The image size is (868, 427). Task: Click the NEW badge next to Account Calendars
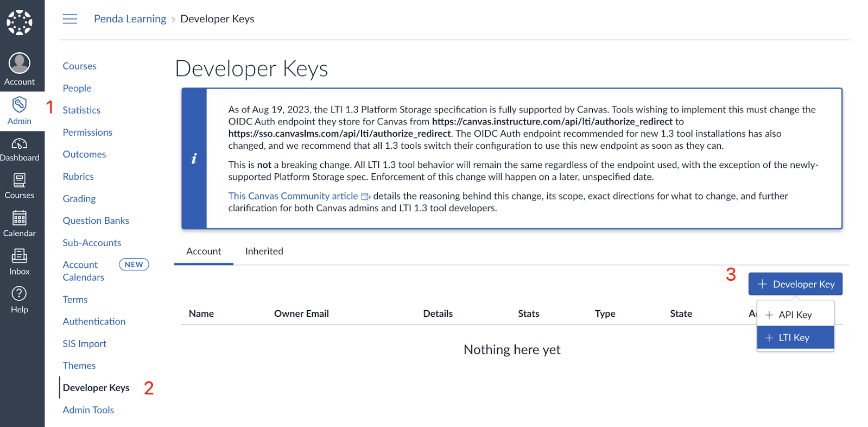tap(134, 265)
